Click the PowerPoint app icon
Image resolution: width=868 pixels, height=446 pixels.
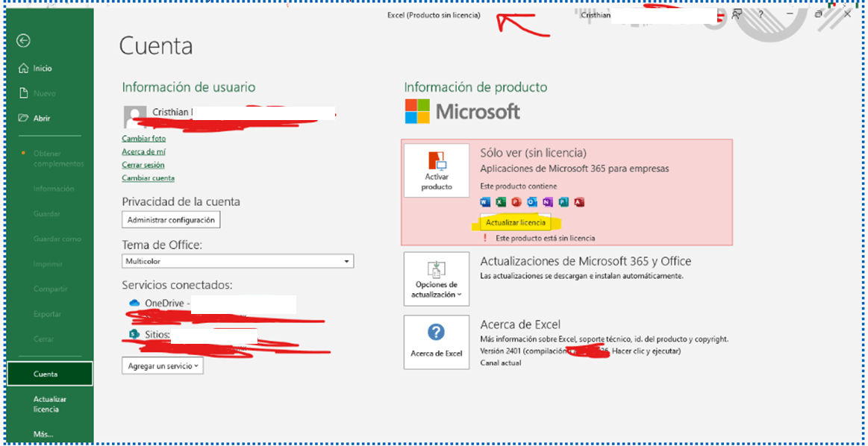(516, 202)
